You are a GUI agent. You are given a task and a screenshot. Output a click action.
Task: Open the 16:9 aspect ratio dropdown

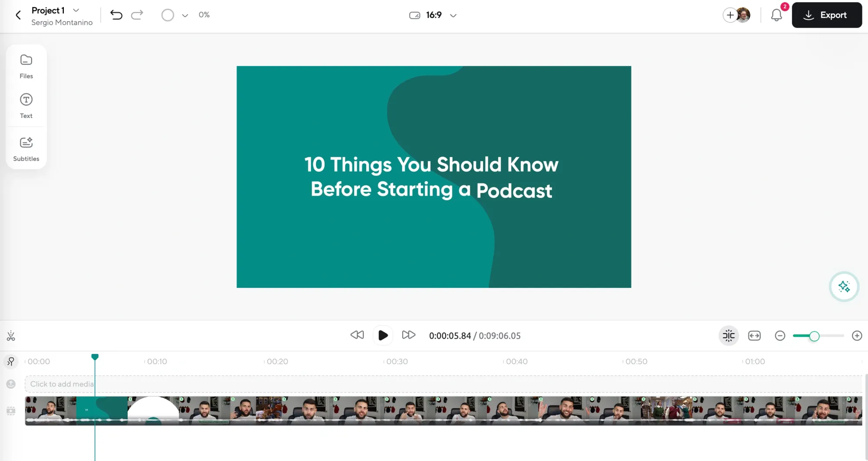click(453, 15)
